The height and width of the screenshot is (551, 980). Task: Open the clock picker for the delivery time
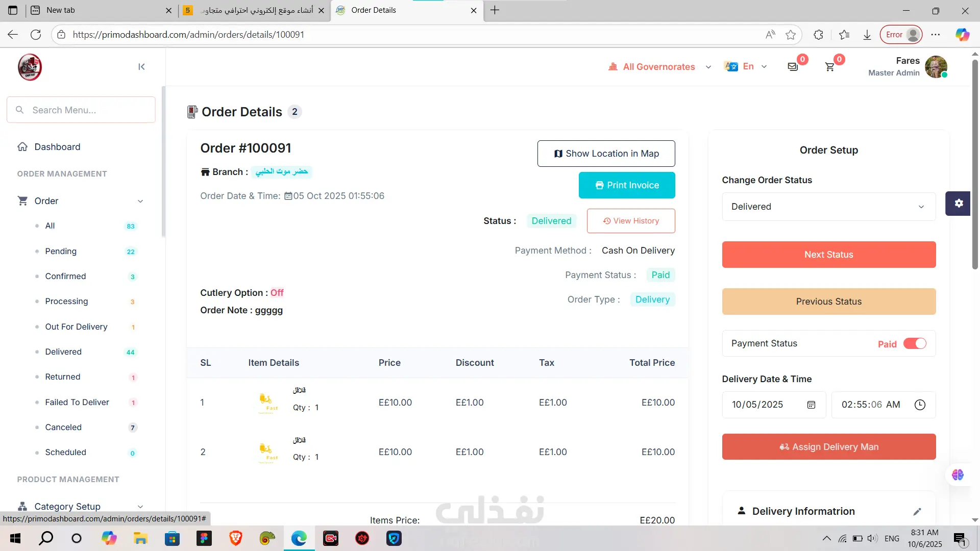coord(920,405)
